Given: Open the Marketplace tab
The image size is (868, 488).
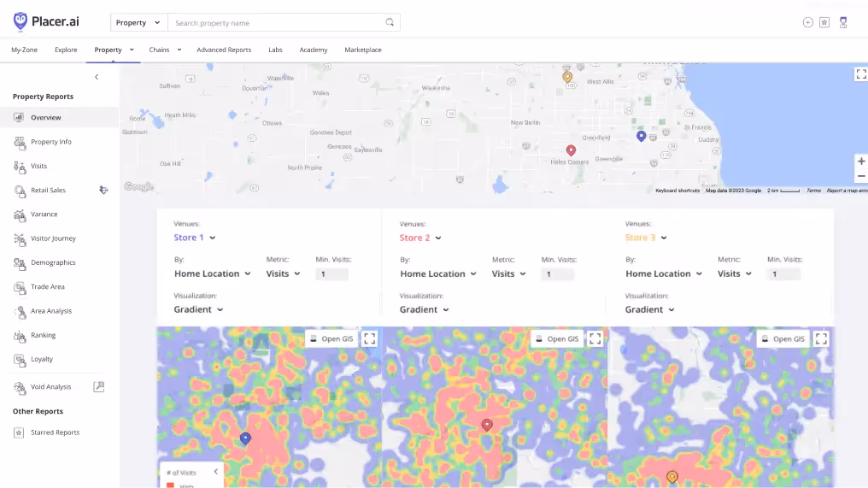Looking at the screenshot, I should pyautogui.click(x=363, y=50).
